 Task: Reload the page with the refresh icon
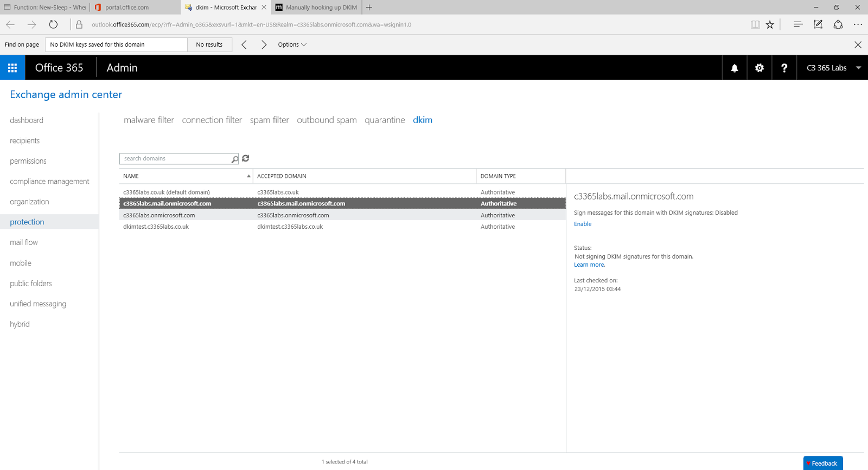(53, 24)
